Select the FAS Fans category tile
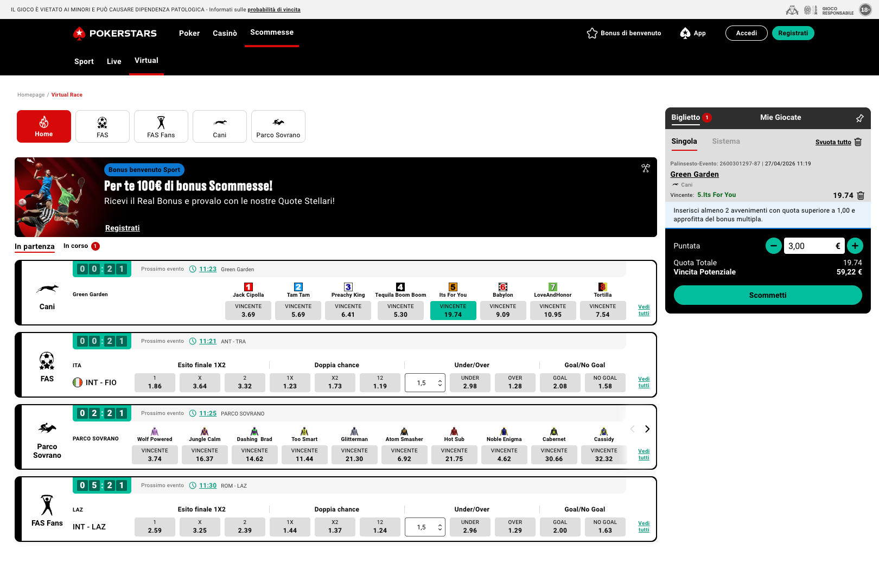 (161, 126)
